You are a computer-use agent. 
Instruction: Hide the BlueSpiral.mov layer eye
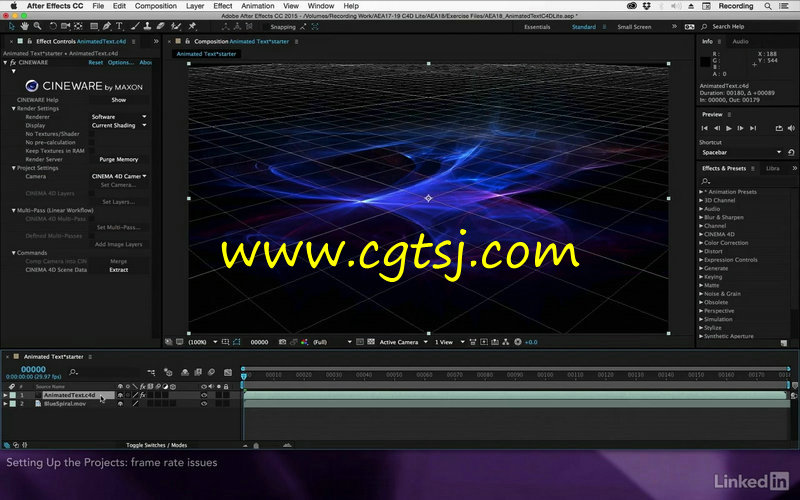click(x=204, y=404)
